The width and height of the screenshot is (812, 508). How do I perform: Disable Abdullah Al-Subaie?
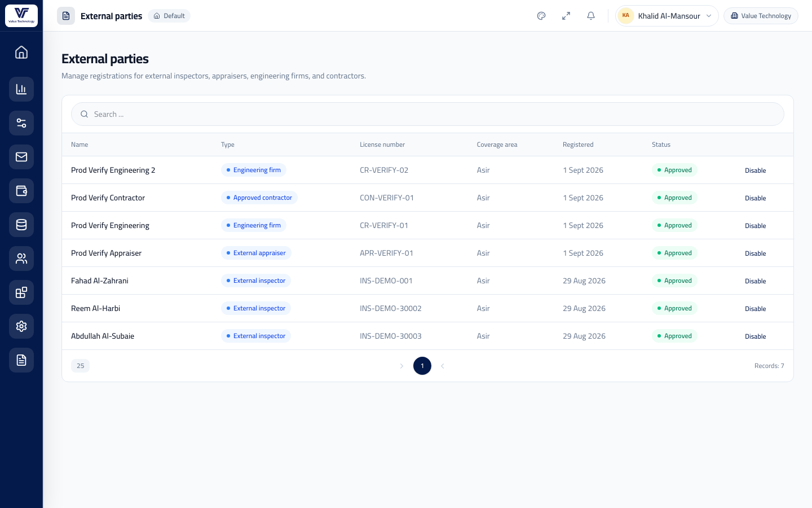coord(755,336)
